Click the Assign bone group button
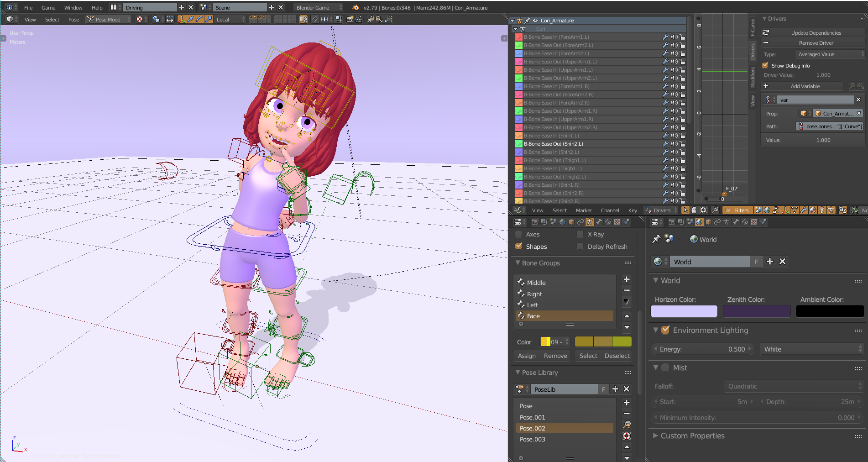Screen dimensions: 868x462 pos(527,356)
